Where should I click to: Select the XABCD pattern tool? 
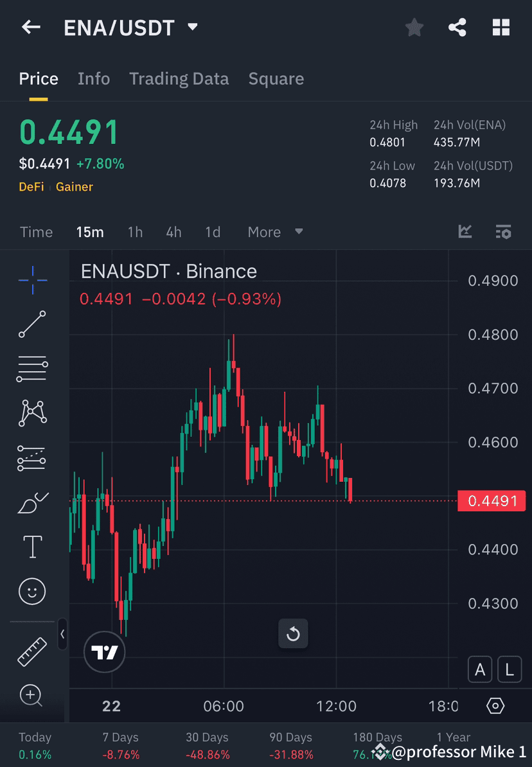pyautogui.click(x=32, y=413)
